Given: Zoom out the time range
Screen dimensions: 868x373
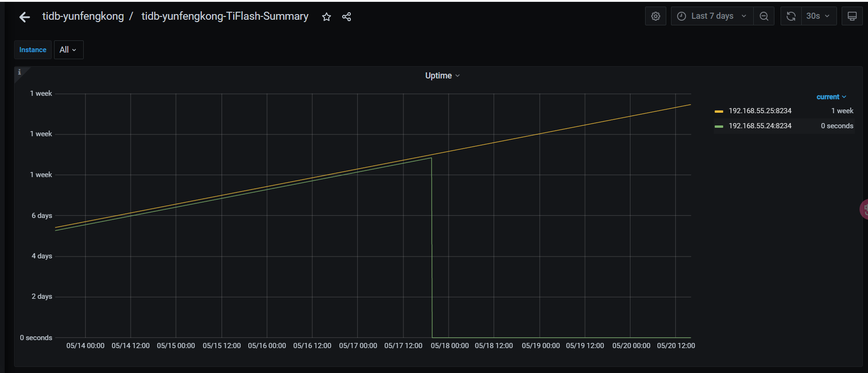Looking at the screenshot, I should coord(764,16).
